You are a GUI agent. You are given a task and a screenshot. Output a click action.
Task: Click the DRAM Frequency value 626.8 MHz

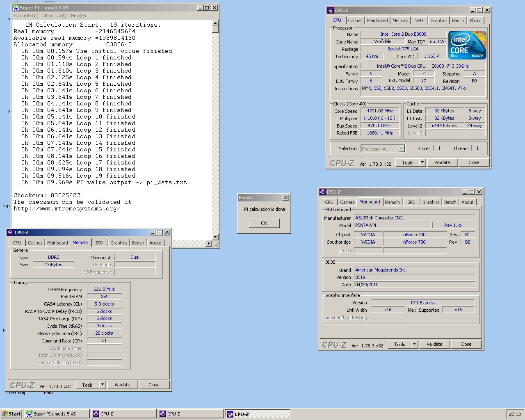click(104, 289)
